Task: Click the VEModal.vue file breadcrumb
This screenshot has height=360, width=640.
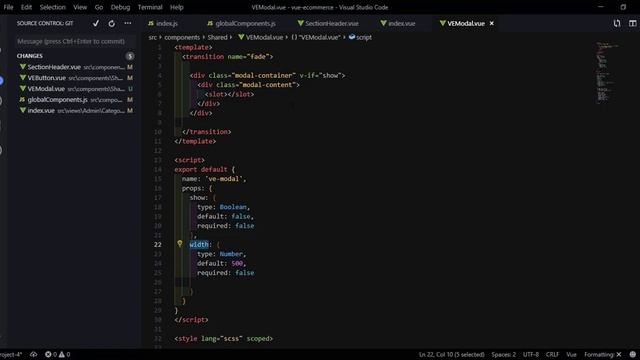Action: 261,37
